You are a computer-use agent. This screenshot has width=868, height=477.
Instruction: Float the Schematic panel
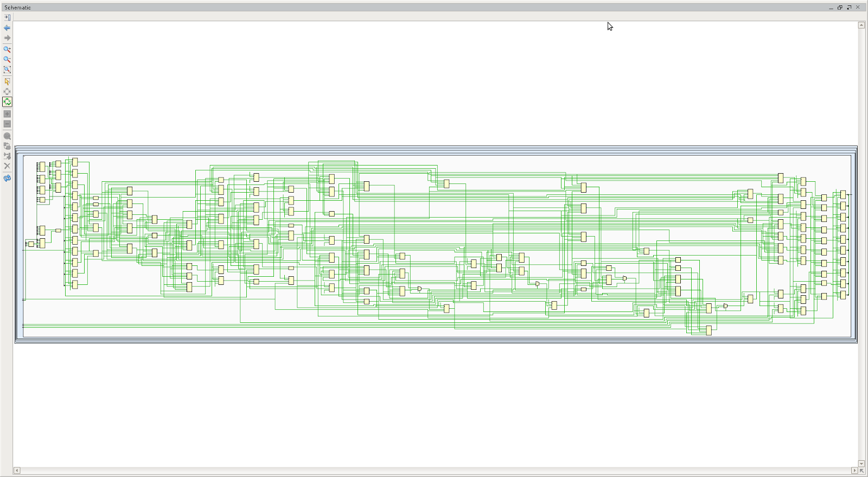click(840, 8)
